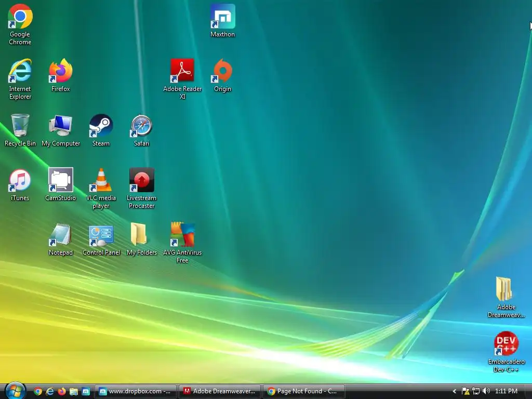Select the iTunes desktop icon
The width and height of the screenshot is (532, 399).
tap(20, 184)
